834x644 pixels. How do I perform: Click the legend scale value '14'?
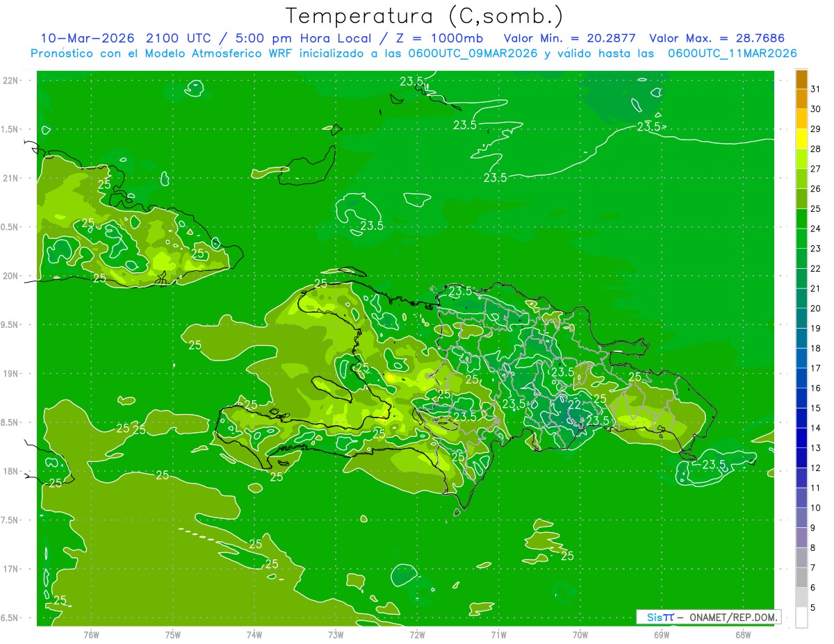pos(816,428)
